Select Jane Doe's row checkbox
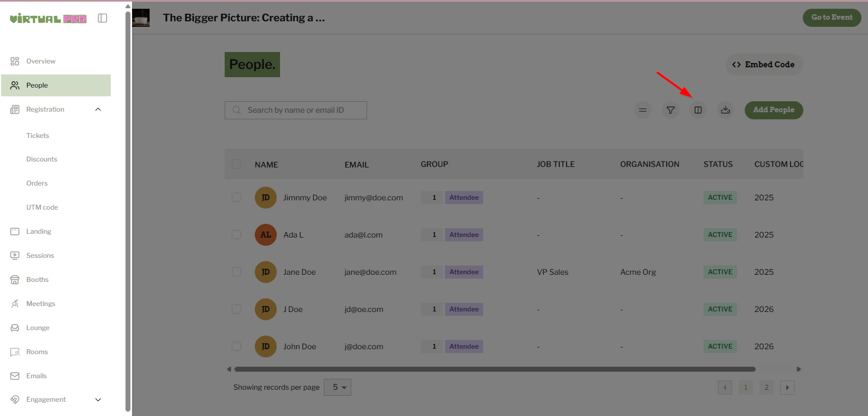Viewport: 868px width, 416px height. (x=236, y=272)
